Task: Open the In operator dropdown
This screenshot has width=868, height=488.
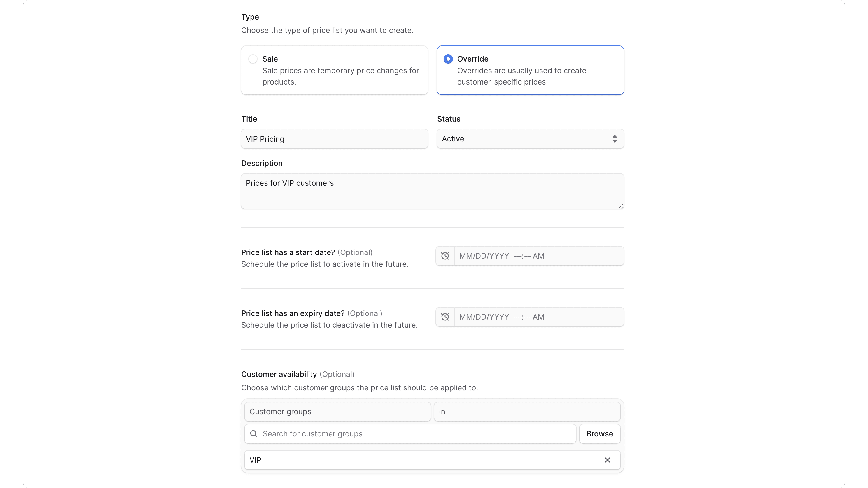Action: 527,411
